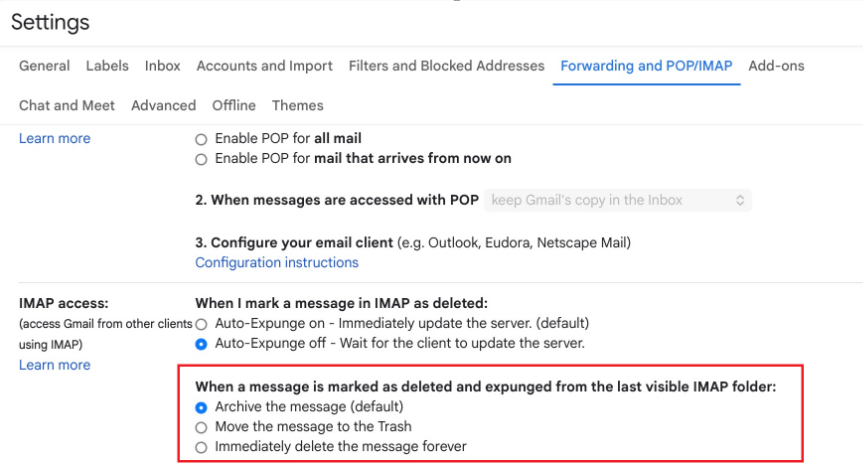Go to Accounts and Import tab

pos(264,66)
